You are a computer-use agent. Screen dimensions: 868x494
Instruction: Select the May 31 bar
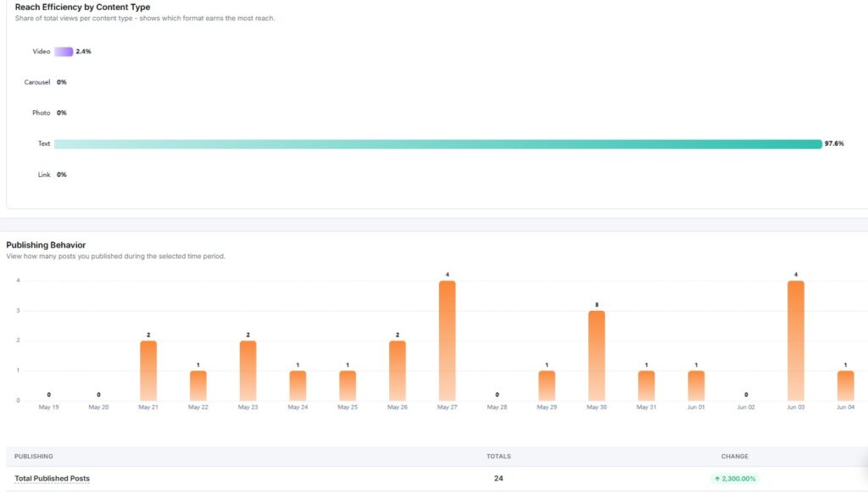click(647, 386)
